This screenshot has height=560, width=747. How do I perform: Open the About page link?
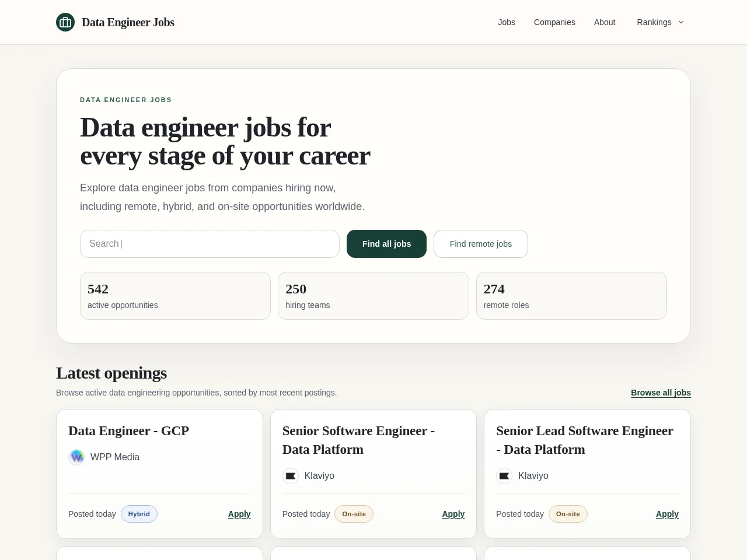pos(605,22)
